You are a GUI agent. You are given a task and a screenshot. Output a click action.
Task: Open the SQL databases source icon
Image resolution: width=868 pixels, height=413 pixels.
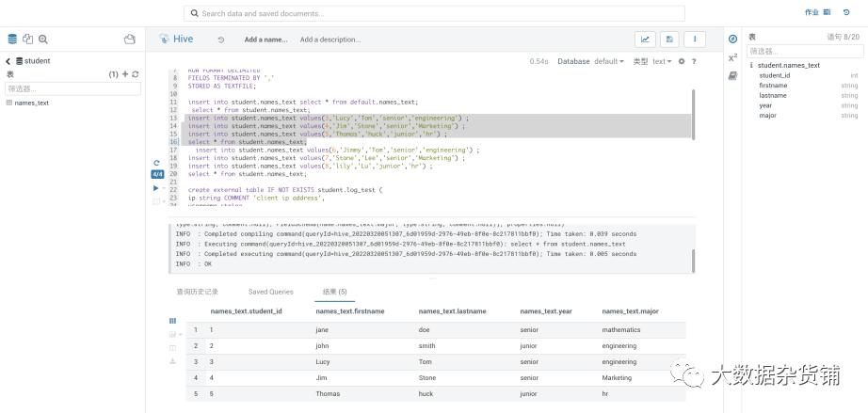pos(12,40)
